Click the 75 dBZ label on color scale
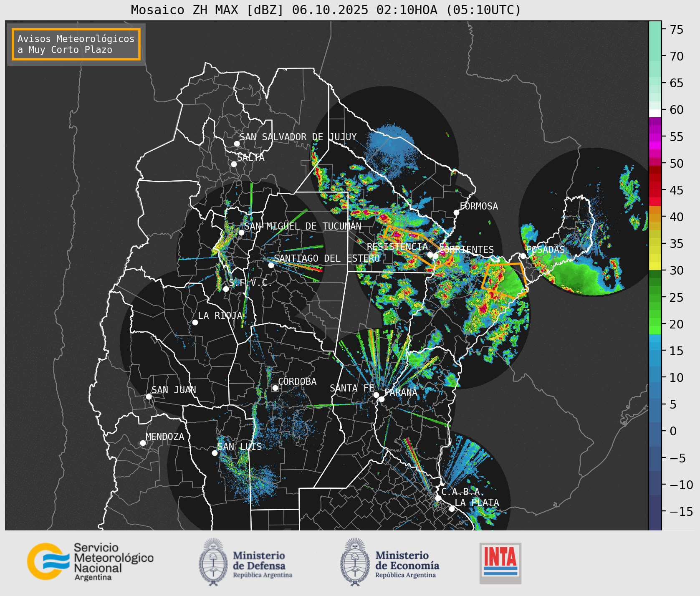This screenshot has width=700, height=596. [x=677, y=30]
